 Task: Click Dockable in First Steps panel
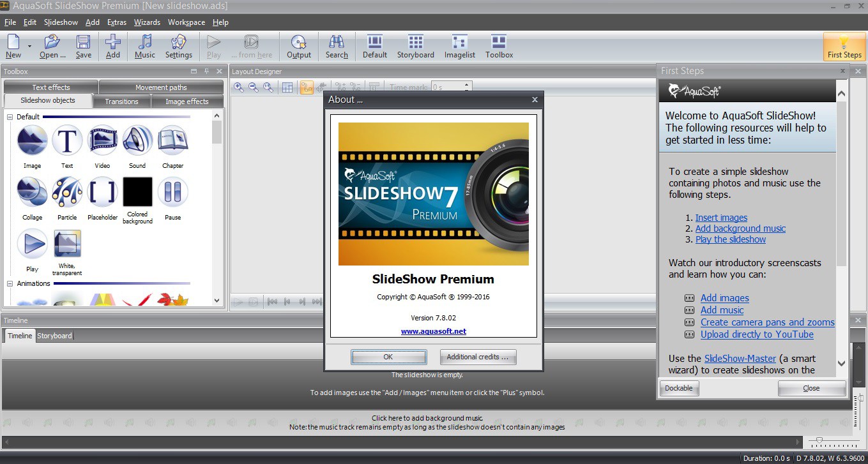click(x=679, y=388)
